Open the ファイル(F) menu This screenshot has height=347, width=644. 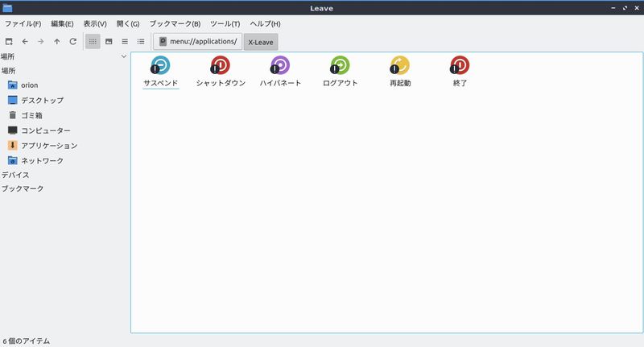[24, 23]
